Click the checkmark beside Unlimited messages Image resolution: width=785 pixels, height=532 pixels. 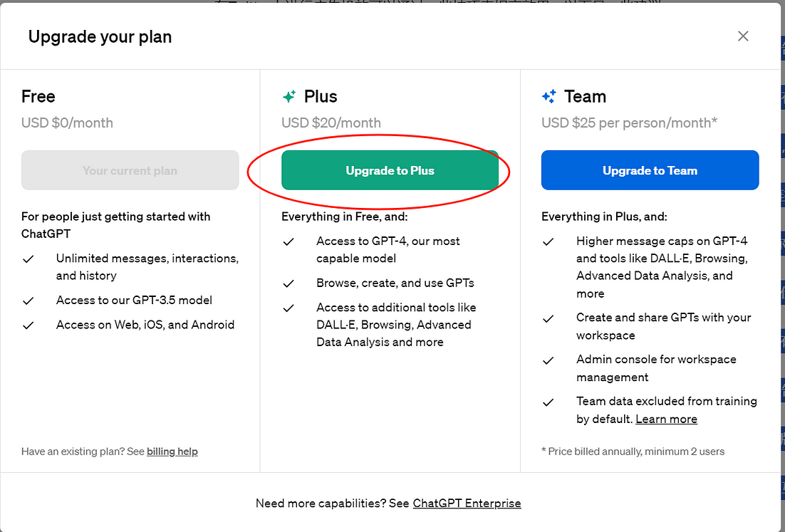pos(28,259)
